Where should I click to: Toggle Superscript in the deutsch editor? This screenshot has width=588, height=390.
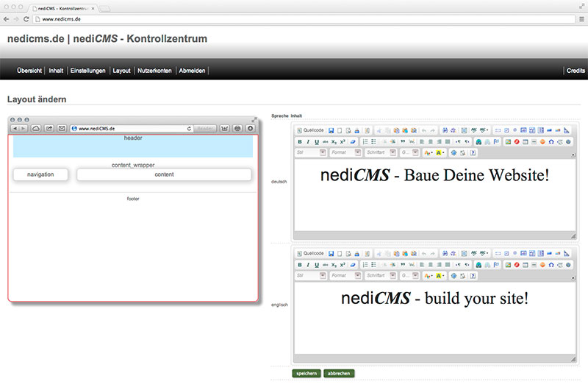pyautogui.click(x=343, y=142)
